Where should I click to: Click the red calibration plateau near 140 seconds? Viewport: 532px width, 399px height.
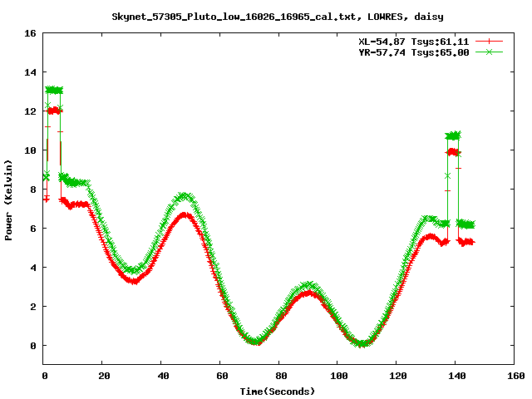pyautogui.click(x=453, y=152)
